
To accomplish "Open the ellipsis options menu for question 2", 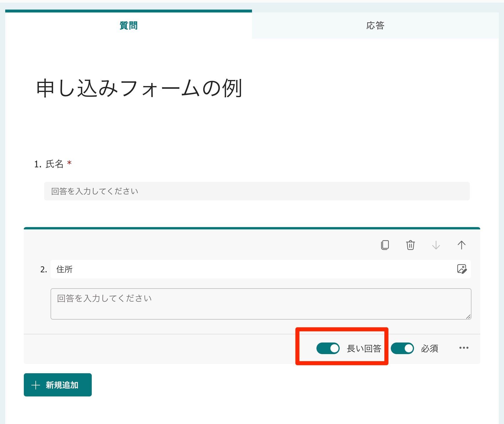I will pyautogui.click(x=464, y=348).
